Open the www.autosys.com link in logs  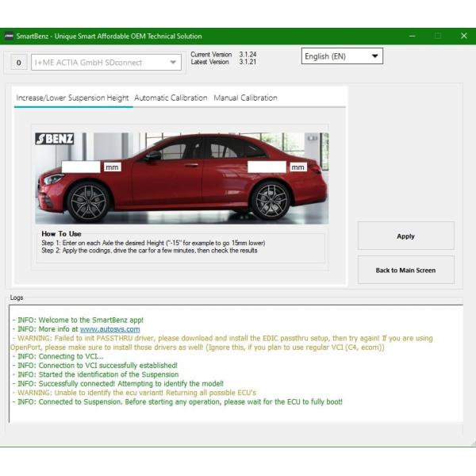tap(109, 329)
